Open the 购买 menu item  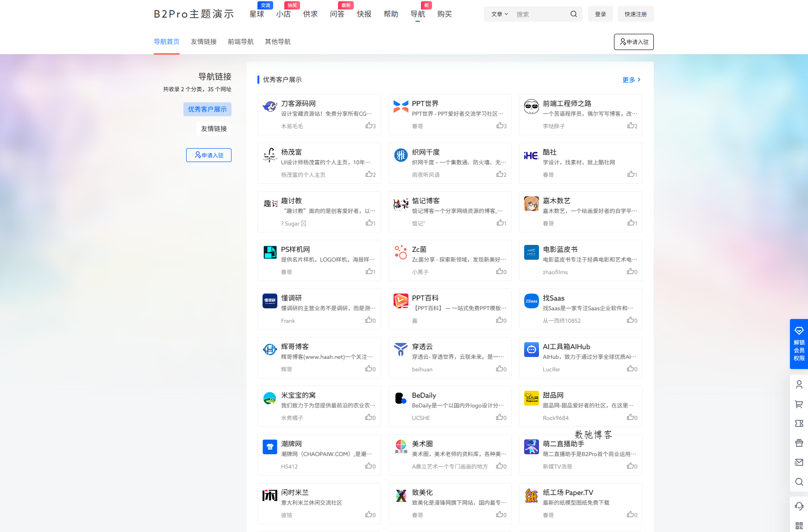pyautogui.click(x=445, y=14)
